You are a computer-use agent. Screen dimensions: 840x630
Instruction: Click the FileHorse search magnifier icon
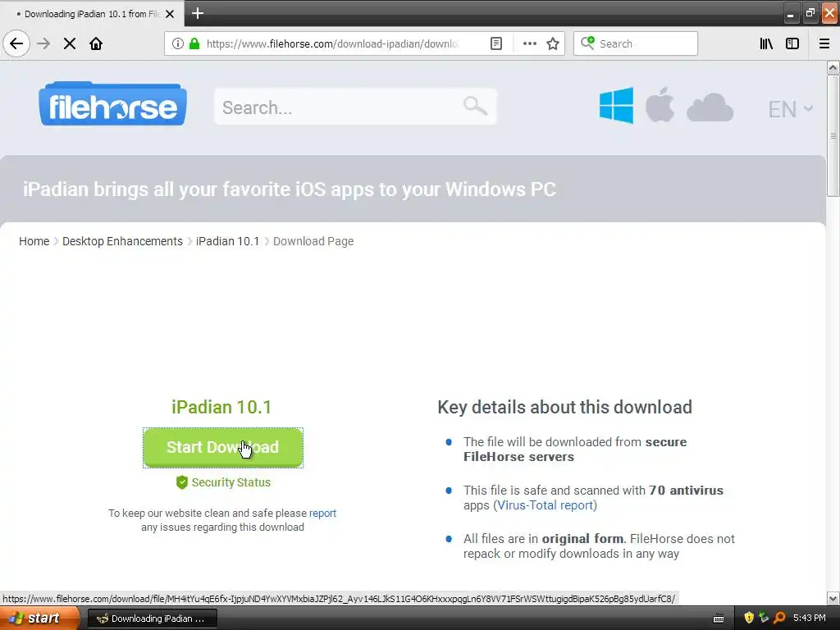tap(475, 106)
